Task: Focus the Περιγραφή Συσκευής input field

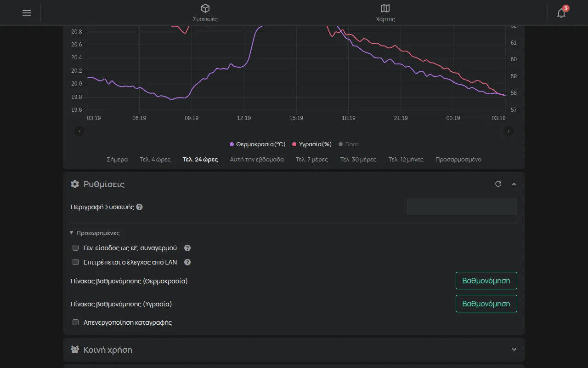Action: 462,207
